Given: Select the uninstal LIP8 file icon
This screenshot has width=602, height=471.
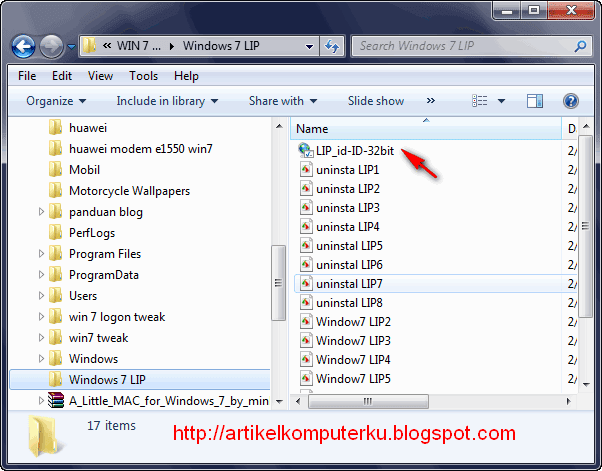Looking at the screenshot, I should tap(306, 302).
